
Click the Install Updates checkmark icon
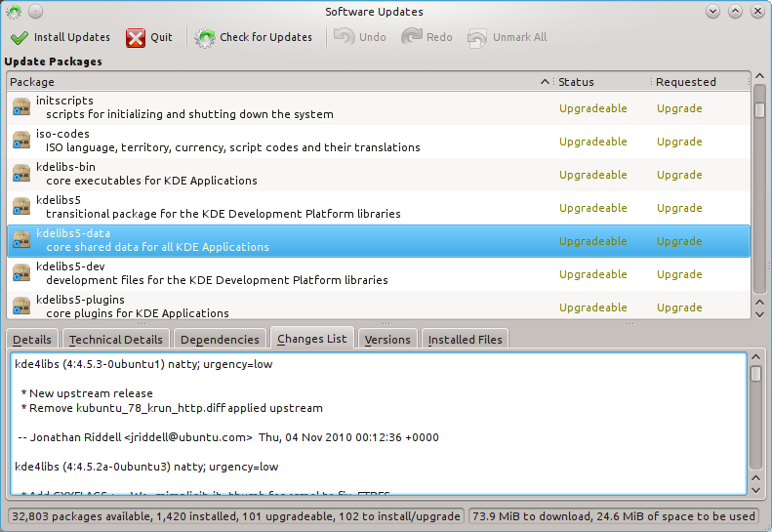(20, 37)
